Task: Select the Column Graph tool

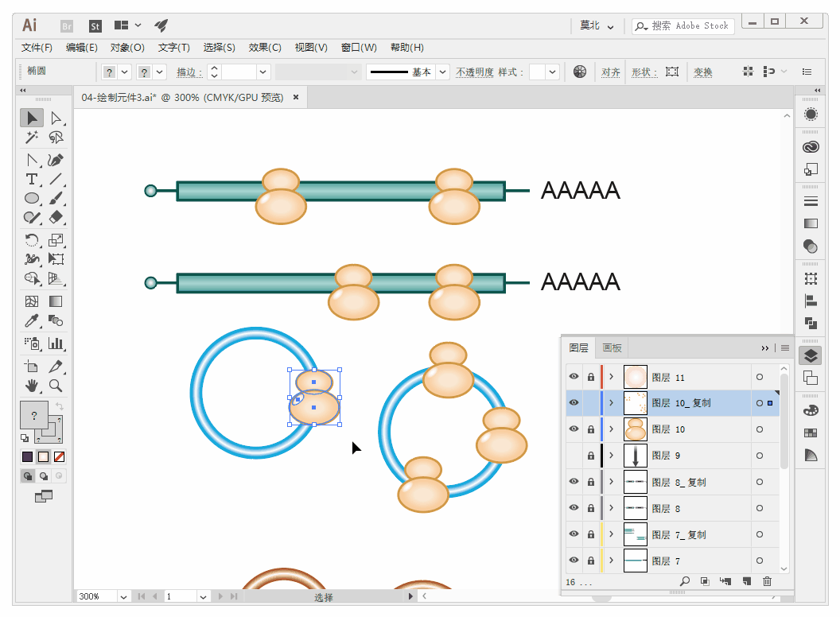Action: (x=56, y=343)
